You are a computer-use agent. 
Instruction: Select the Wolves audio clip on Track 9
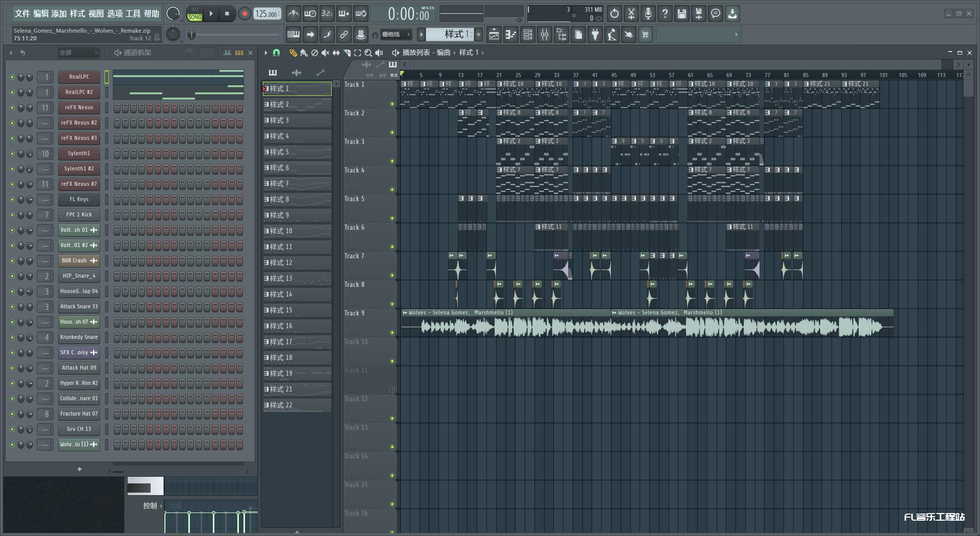[506, 323]
